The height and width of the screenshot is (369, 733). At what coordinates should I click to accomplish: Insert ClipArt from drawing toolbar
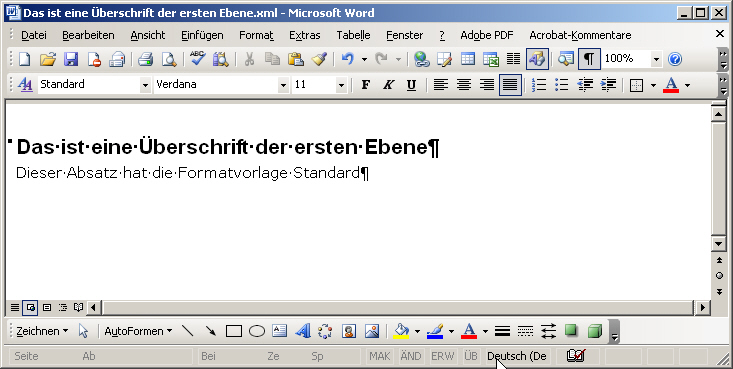click(x=348, y=331)
